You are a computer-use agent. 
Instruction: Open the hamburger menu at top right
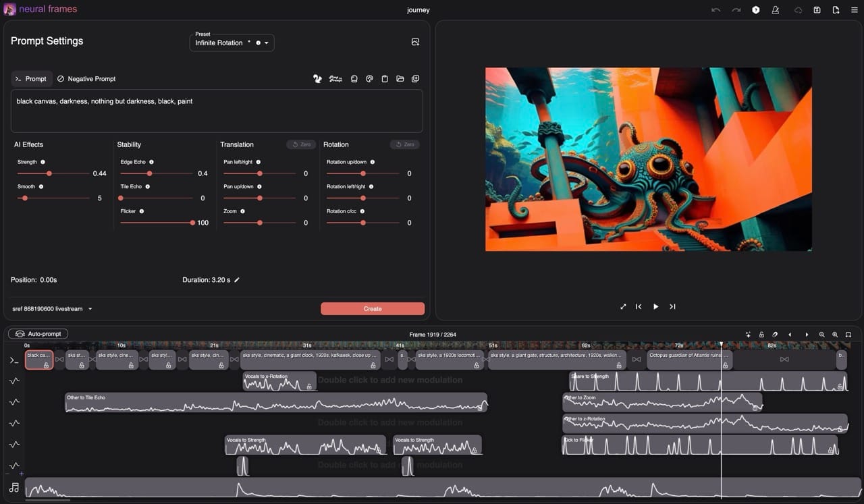coord(854,10)
